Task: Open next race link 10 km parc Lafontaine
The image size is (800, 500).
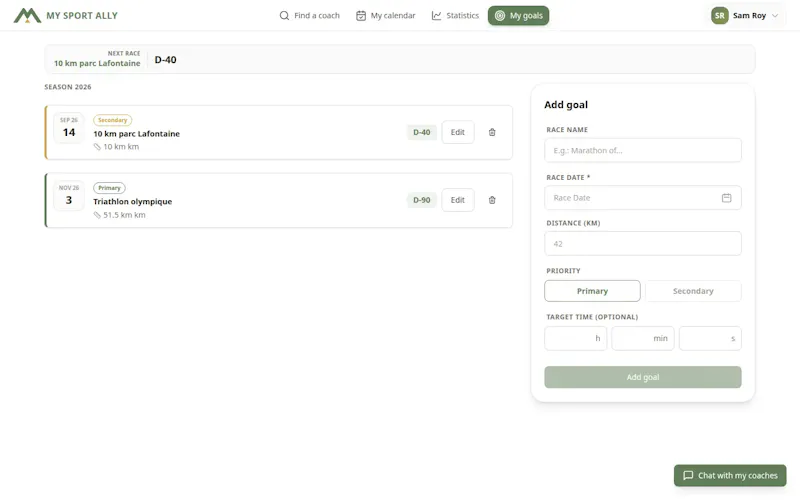Action: (97, 63)
